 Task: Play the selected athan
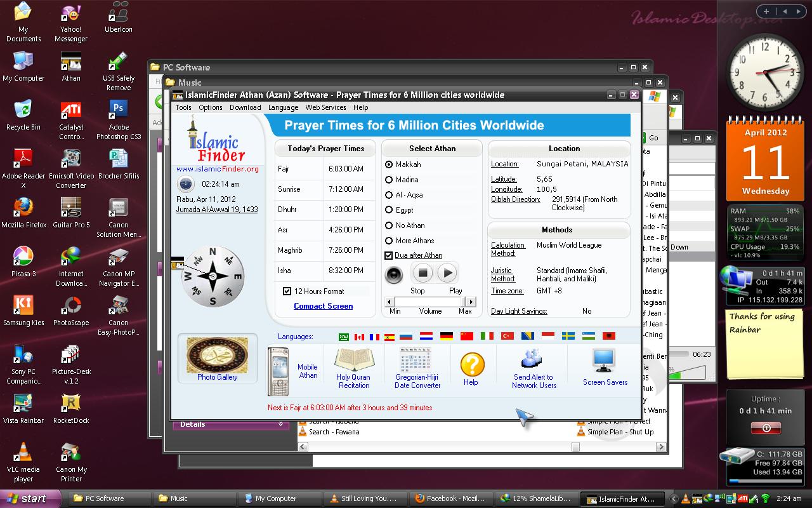[x=447, y=274]
